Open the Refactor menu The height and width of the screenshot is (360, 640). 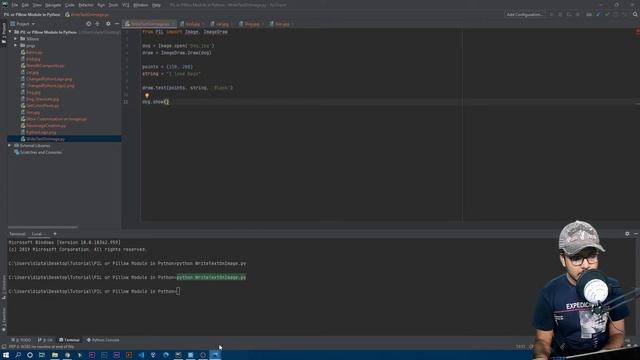click(x=86, y=5)
